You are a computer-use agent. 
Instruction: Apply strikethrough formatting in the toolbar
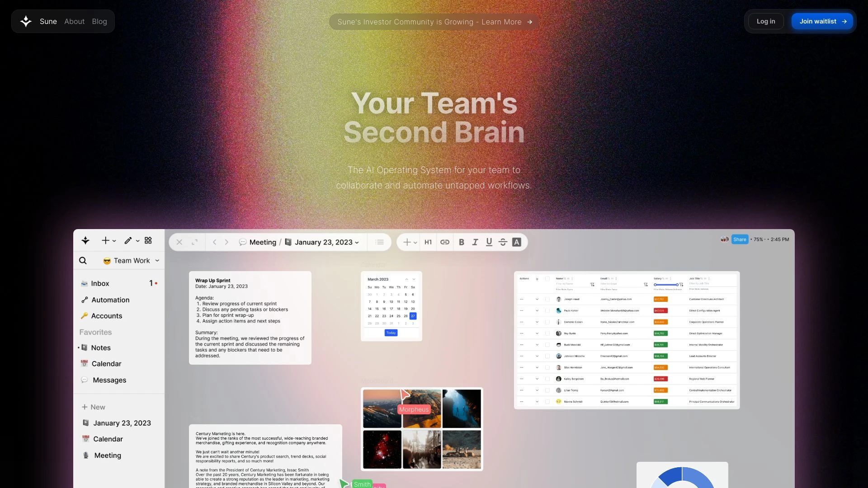(503, 242)
